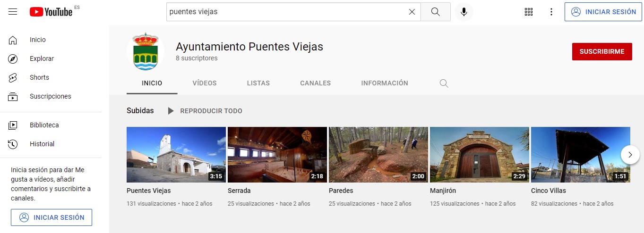Screen dimensions: 644x233
Task: Click the Serrada video title
Action: (x=239, y=191)
